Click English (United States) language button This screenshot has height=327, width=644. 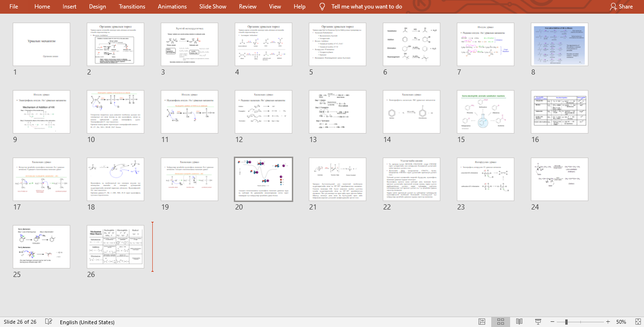[x=87, y=322]
